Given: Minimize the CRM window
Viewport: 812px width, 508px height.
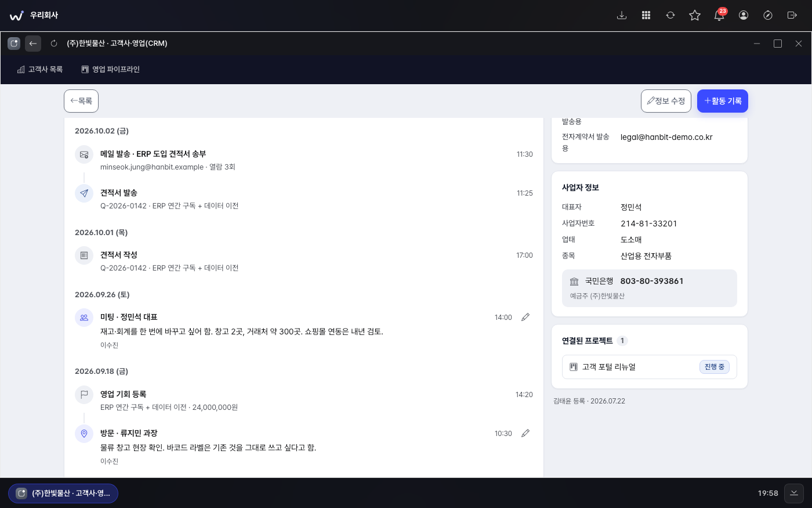Looking at the screenshot, I should pos(757,44).
